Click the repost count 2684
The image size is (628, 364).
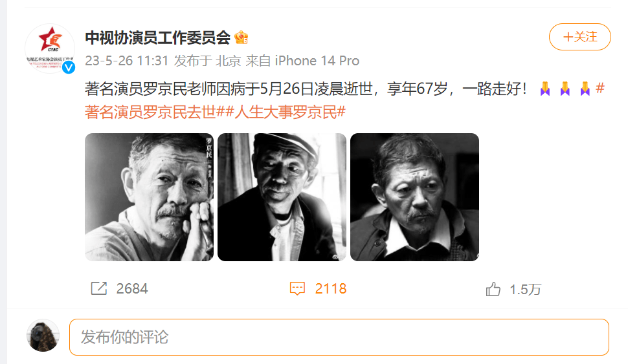[x=132, y=289]
